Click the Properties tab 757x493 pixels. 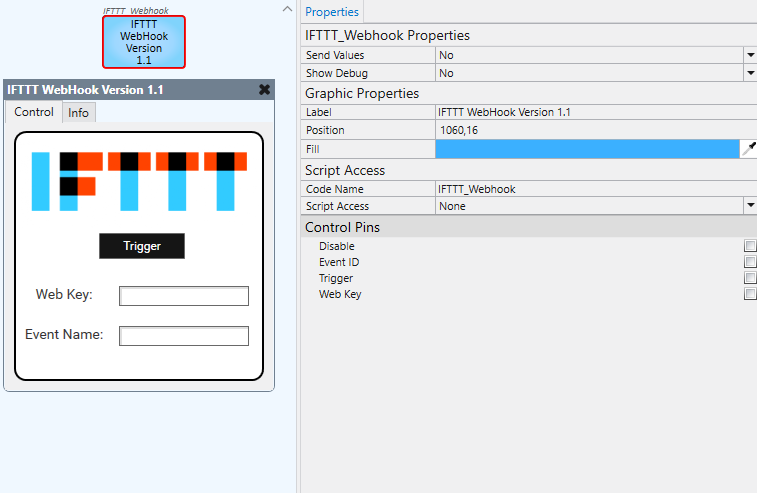[x=332, y=12]
